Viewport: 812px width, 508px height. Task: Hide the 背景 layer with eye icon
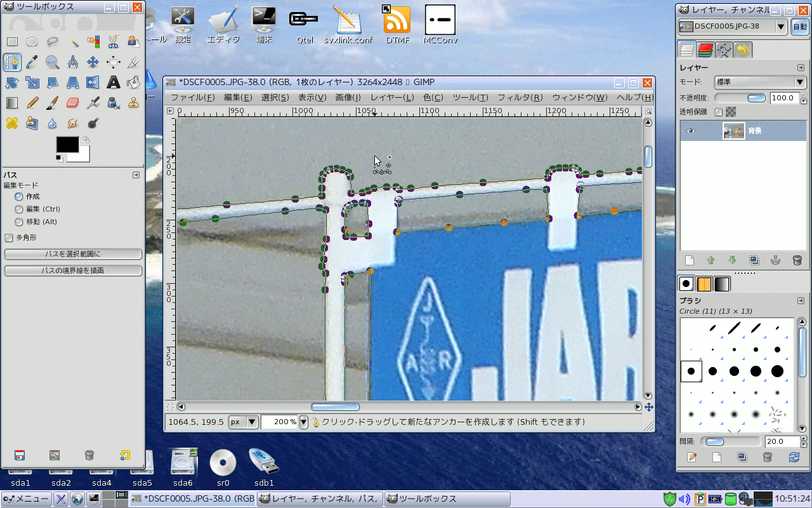(x=691, y=131)
